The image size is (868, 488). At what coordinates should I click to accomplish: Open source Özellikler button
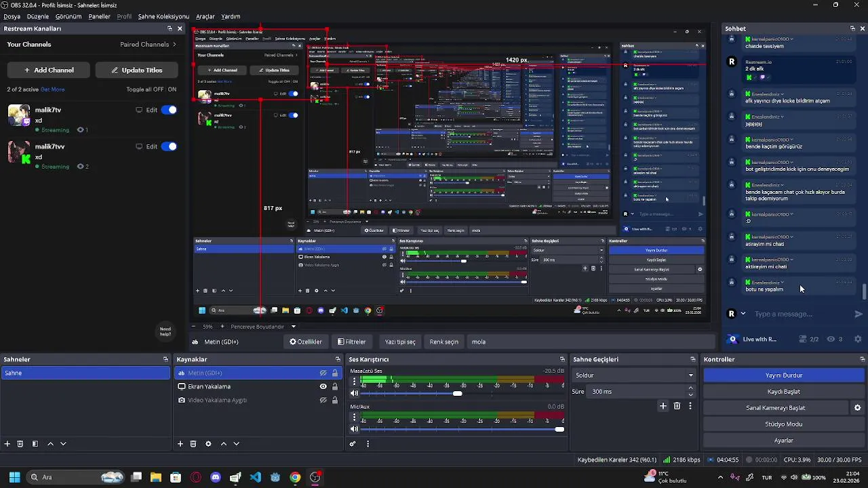(x=306, y=342)
